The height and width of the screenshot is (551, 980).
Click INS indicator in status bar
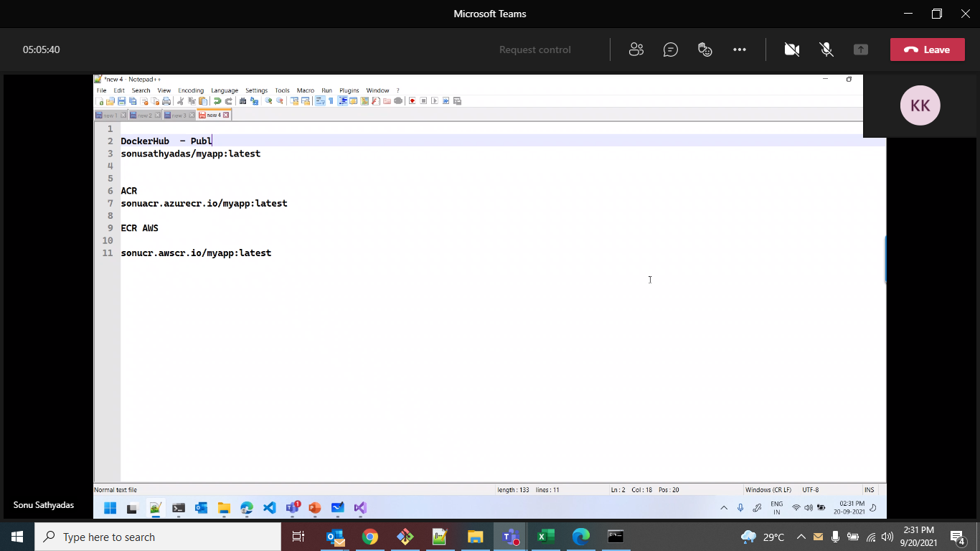pos(870,490)
